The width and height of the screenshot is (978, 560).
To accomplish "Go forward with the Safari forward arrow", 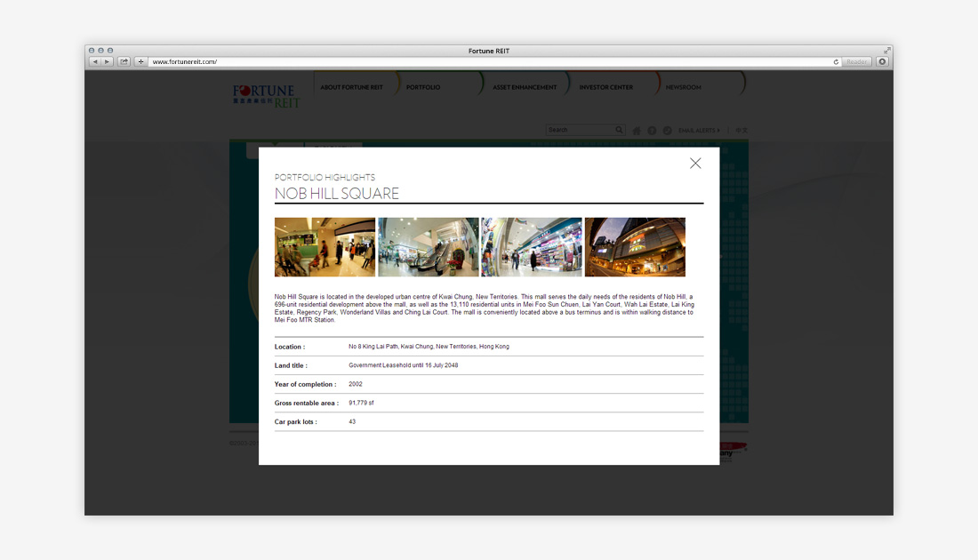I will click(107, 61).
